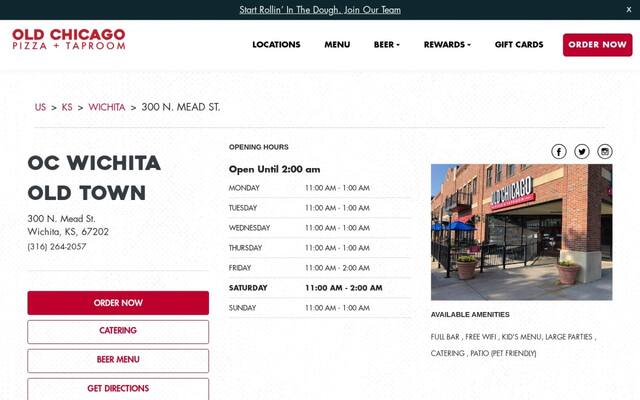
Task: Select the Wednesday hours row
Action: click(x=320, y=228)
